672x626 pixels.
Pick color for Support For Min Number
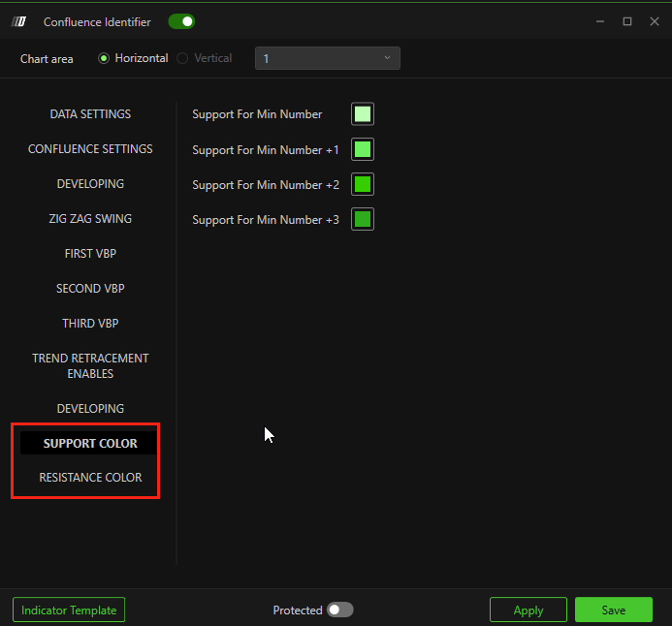click(x=363, y=114)
